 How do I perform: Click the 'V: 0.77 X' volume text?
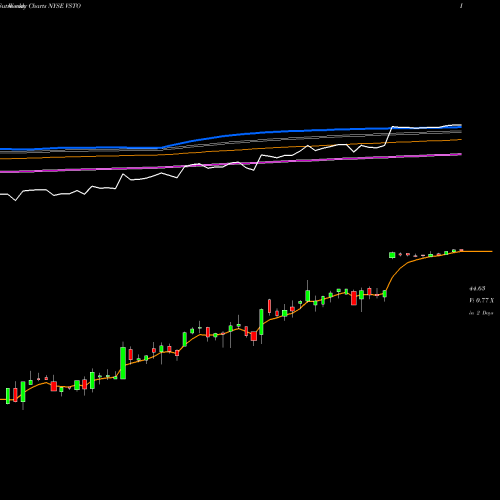[481, 301]
